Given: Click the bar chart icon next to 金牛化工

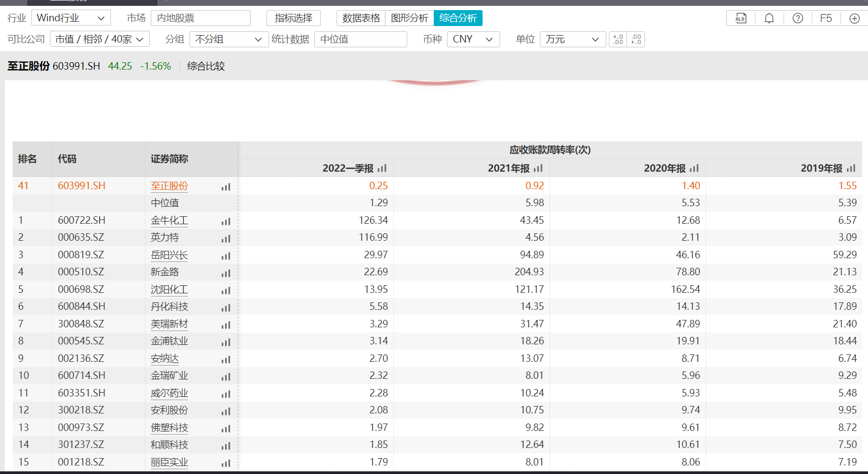Looking at the screenshot, I should 226,221.
